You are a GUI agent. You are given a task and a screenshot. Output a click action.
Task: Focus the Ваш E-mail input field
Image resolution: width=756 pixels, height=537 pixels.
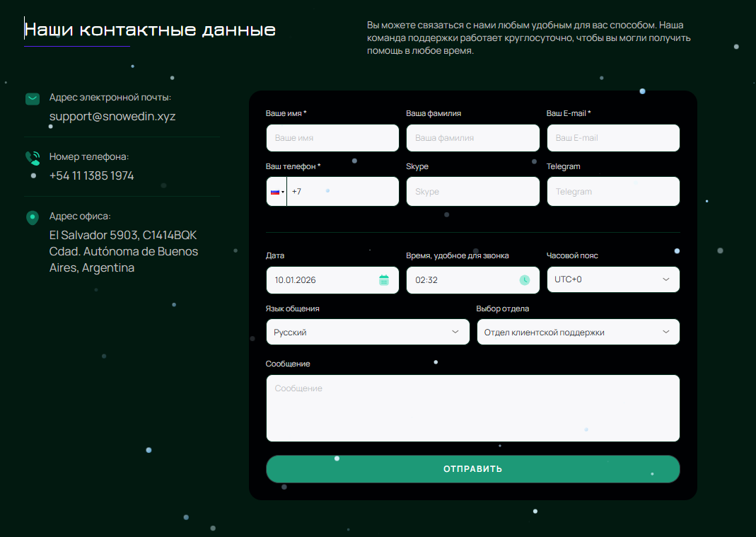click(613, 138)
